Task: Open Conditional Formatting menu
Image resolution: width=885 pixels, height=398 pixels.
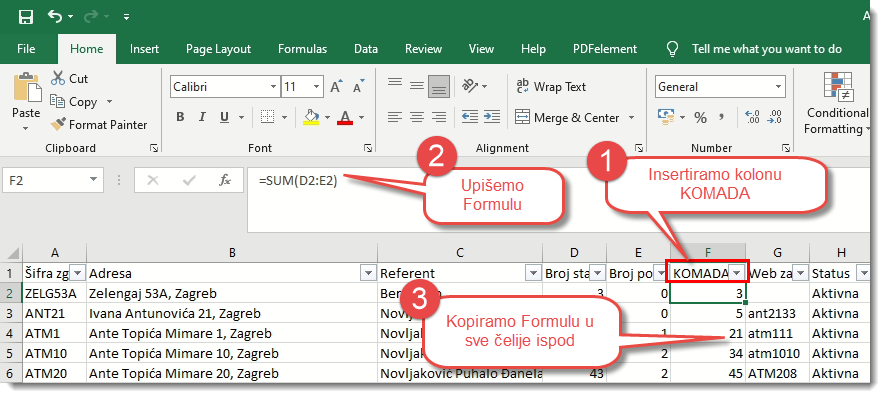Action: coord(837,104)
